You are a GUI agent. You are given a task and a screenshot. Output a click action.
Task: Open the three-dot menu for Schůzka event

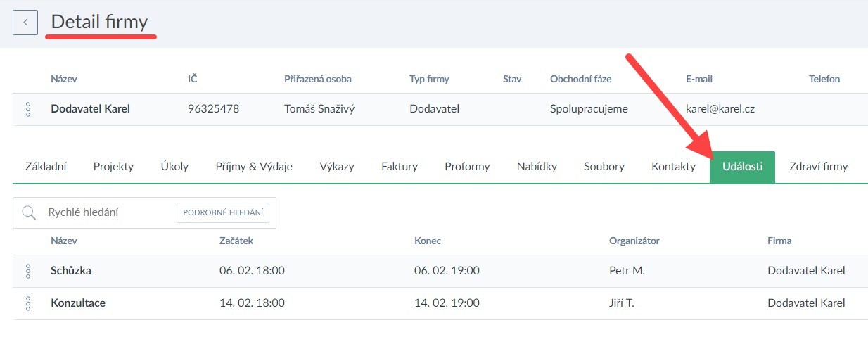coord(28,271)
